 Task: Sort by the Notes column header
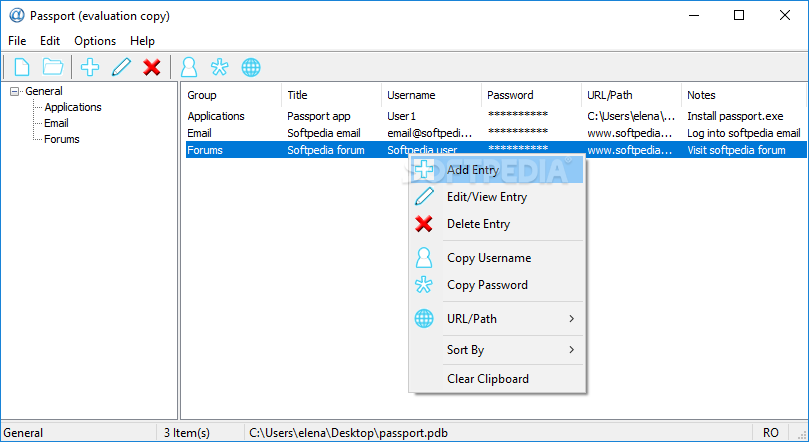(743, 95)
